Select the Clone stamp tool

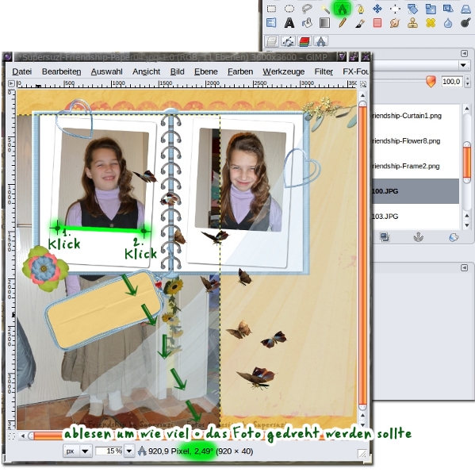[x=412, y=23]
